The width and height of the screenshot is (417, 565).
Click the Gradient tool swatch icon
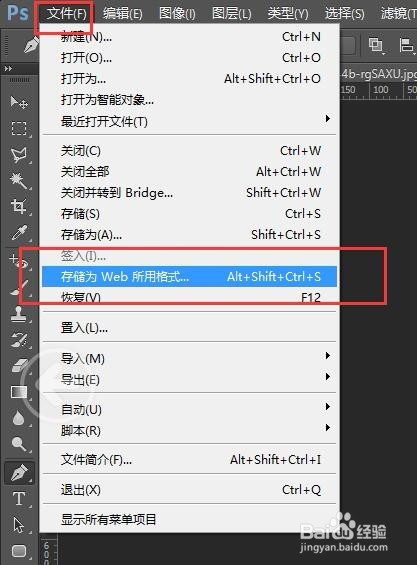click(x=19, y=392)
